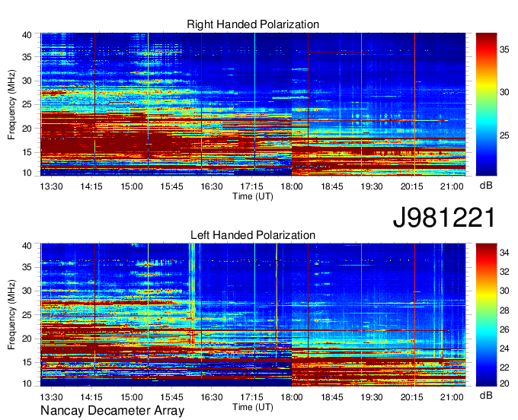Click the 25 MHz tick of upper plot
This screenshot has height=420, width=518.
27,104
